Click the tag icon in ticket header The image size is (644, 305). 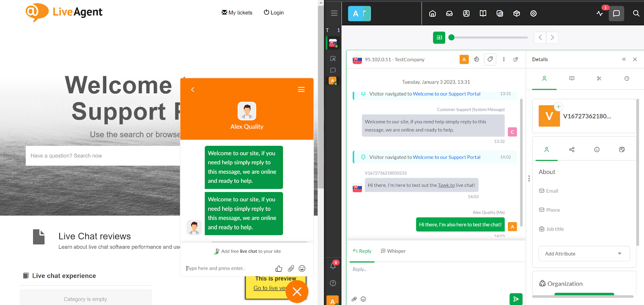tap(490, 59)
